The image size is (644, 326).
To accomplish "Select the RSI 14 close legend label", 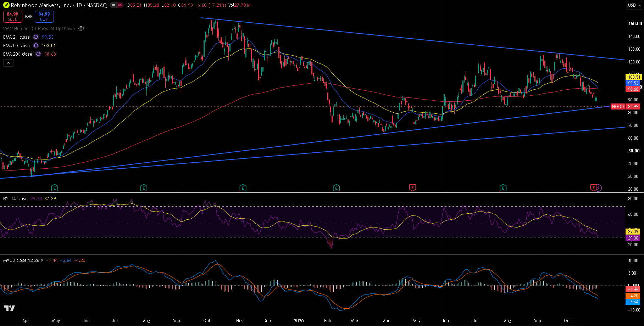I will (x=15, y=198).
